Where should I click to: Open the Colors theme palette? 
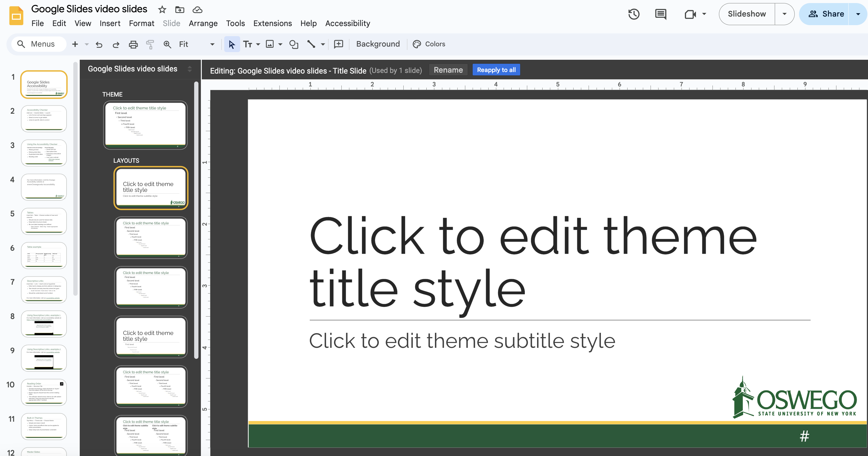tap(429, 44)
